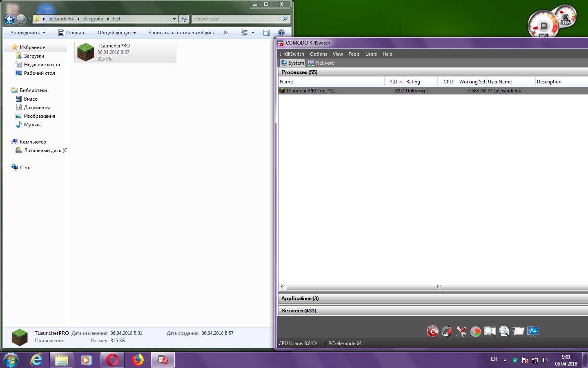Click the Открыть button in Explorer toolbar
The height and width of the screenshot is (368, 588).
pyautogui.click(x=72, y=33)
